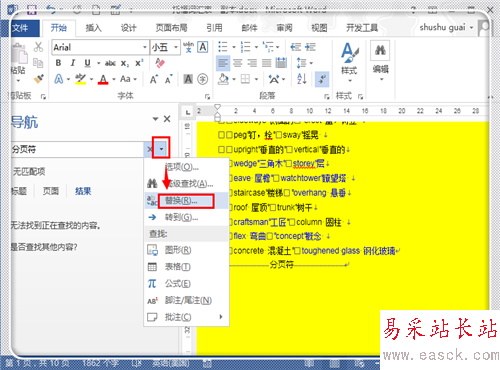Image resolution: width=500 pixels, height=370 pixels.
Task: Click the decrease indent icon
Action: coord(295,47)
